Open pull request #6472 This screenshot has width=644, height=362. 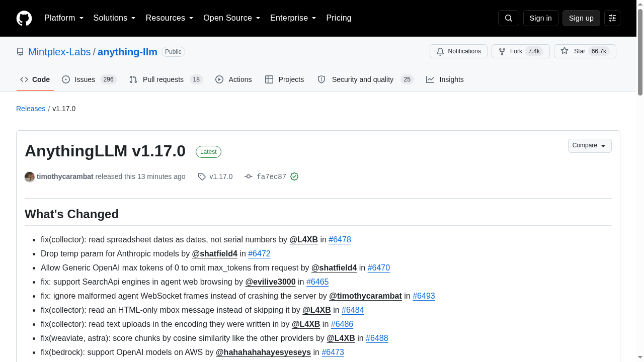click(259, 254)
